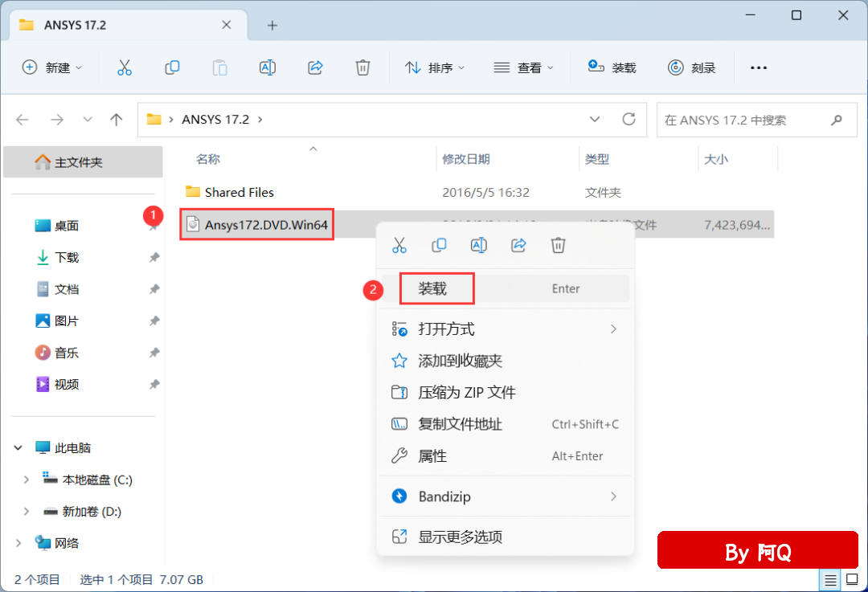Sort by the 名称 column header

click(x=208, y=159)
